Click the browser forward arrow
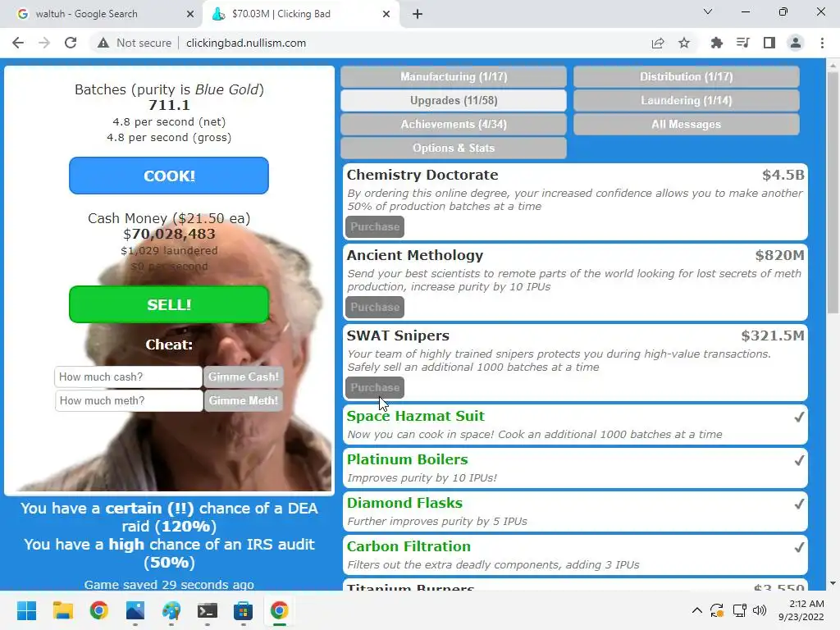This screenshot has height=630, width=840. coord(44,43)
